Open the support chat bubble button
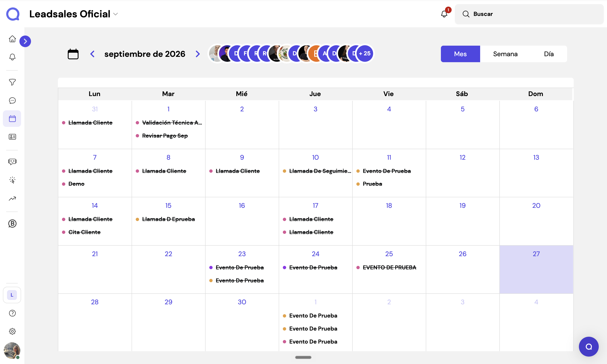The height and width of the screenshot is (364, 607). [x=589, y=347]
